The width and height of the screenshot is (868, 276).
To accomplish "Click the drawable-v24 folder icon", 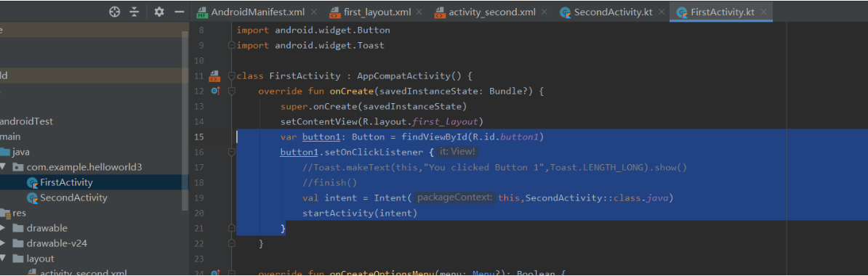I will click(x=18, y=243).
